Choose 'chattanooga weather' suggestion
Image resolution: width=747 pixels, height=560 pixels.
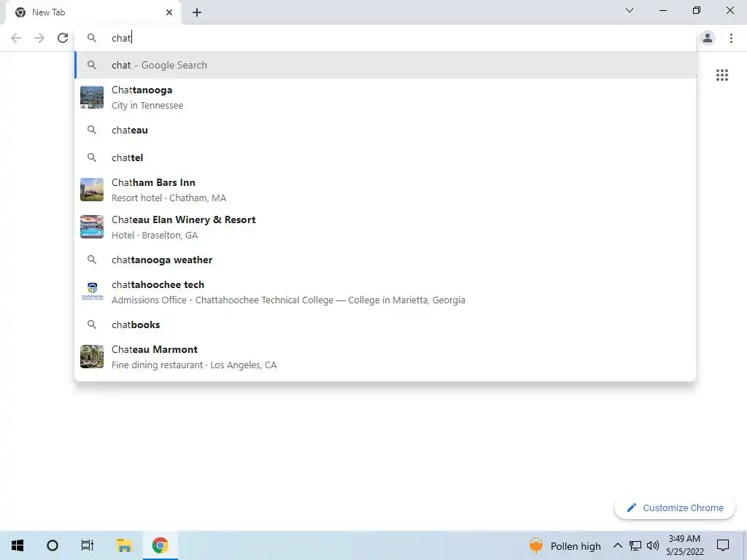tap(385, 260)
